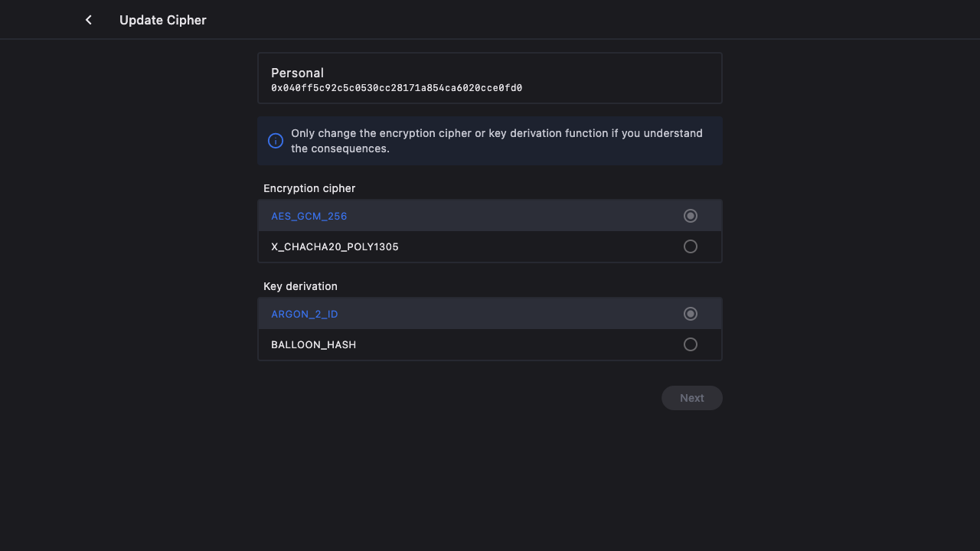The height and width of the screenshot is (551, 980).
Task: Click the word "understand" in the warning banner
Action: pyautogui.click(x=672, y=133)
